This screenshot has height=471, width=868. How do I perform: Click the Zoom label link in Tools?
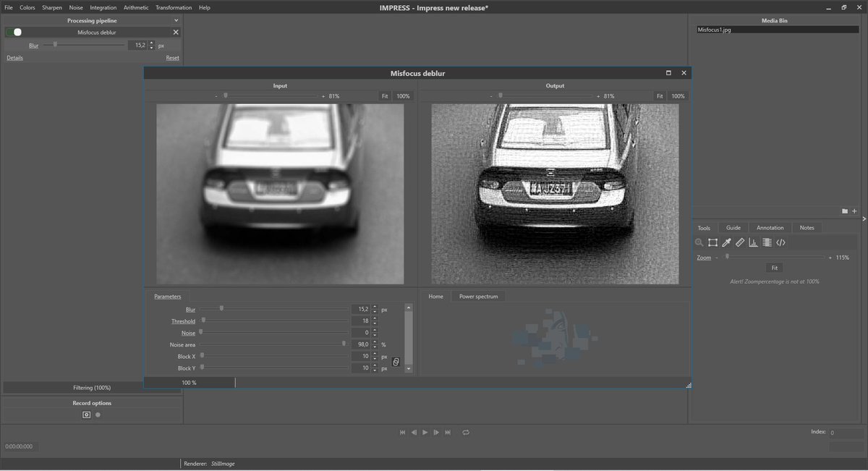(704, 258)
